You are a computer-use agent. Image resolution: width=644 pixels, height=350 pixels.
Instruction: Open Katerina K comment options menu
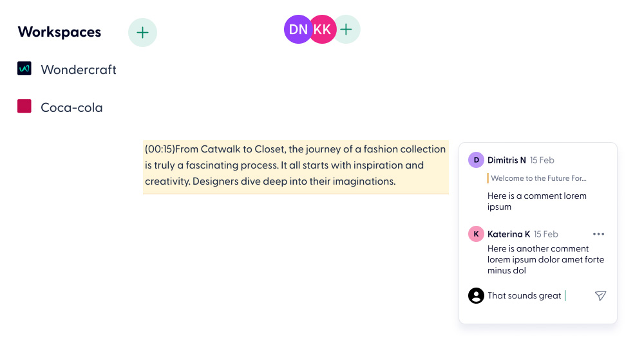click(x=598, y=234)
